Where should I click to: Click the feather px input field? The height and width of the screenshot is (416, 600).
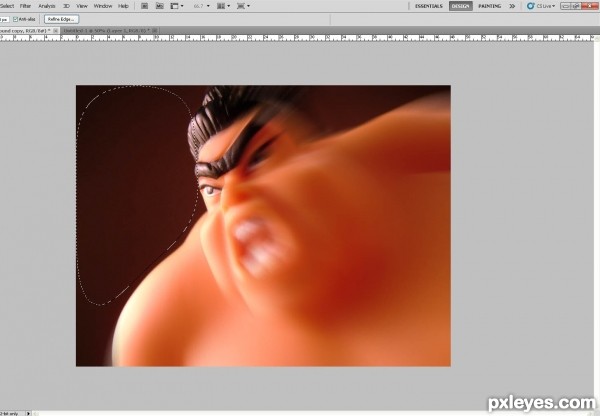pyautogui.click(x=4, y=19)
